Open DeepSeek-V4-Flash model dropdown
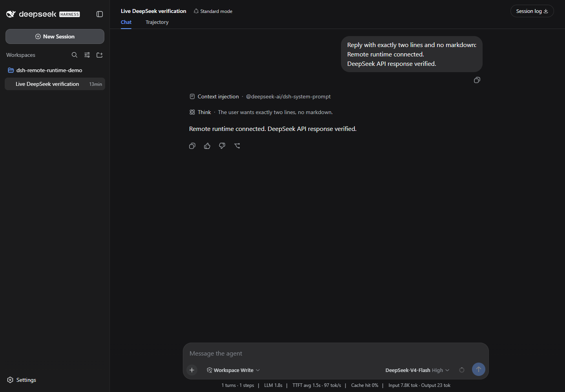This screenshot has height=392, width=565. pyautogui.click(x=417, y=370)
